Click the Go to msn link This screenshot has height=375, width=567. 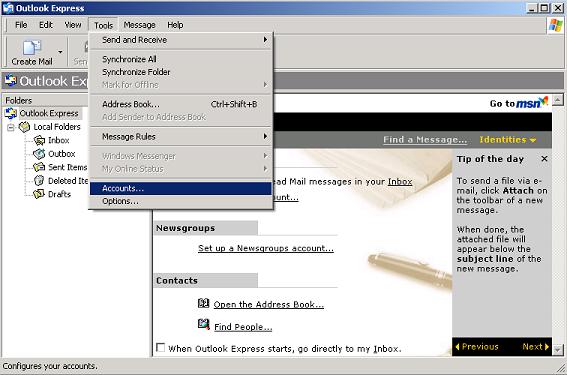coord(519,103)
